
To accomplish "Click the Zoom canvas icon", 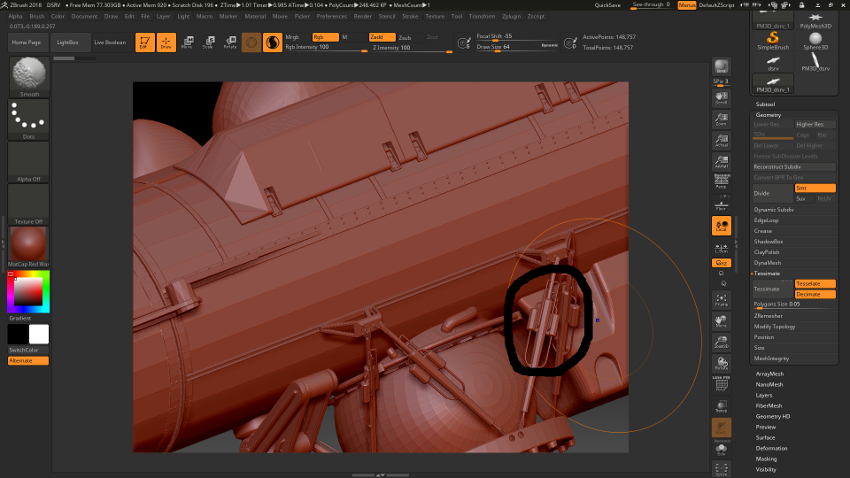I will click(722, 119).
